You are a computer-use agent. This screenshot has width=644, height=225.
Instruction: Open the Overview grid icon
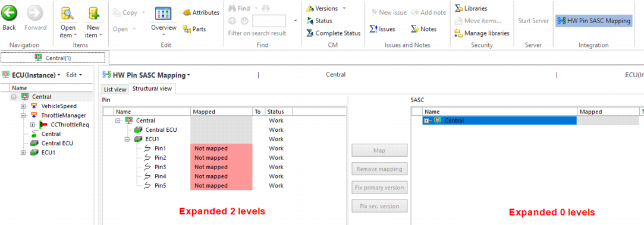click(x=163, y=14)
